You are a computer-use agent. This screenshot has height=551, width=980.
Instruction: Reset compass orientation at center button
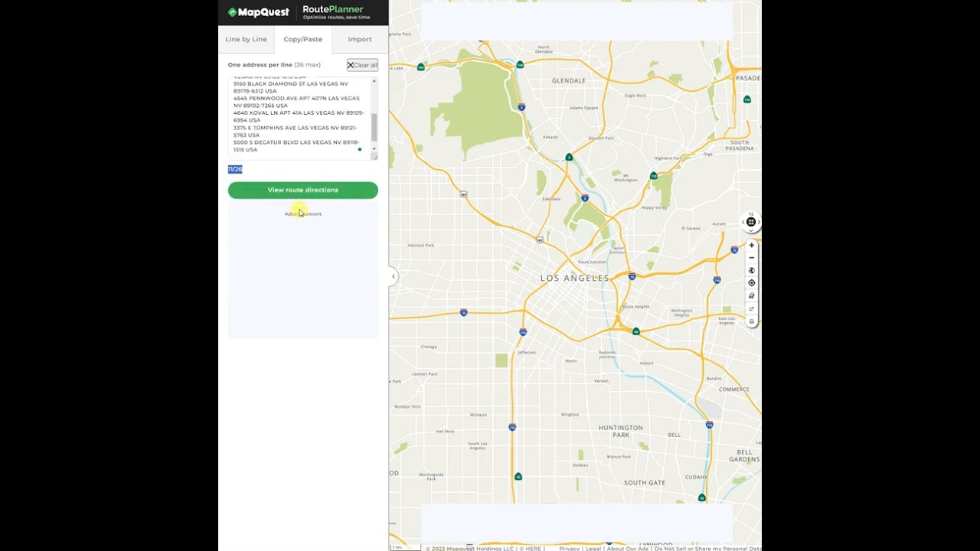pyautogui.click(x=751, y=222)
